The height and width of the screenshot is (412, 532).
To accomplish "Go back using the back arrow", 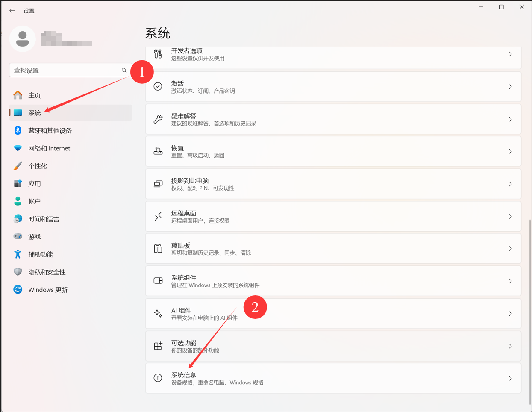I will click(x=12, y=11).
